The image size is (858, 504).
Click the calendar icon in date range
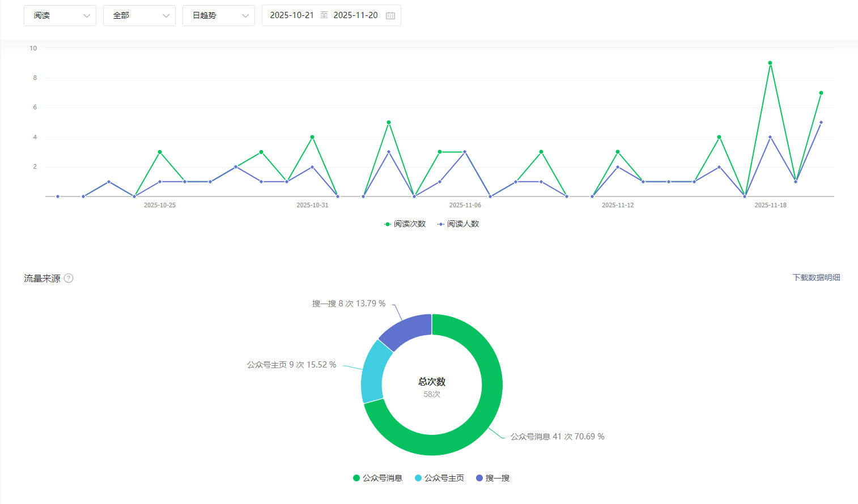click(390, 15)
